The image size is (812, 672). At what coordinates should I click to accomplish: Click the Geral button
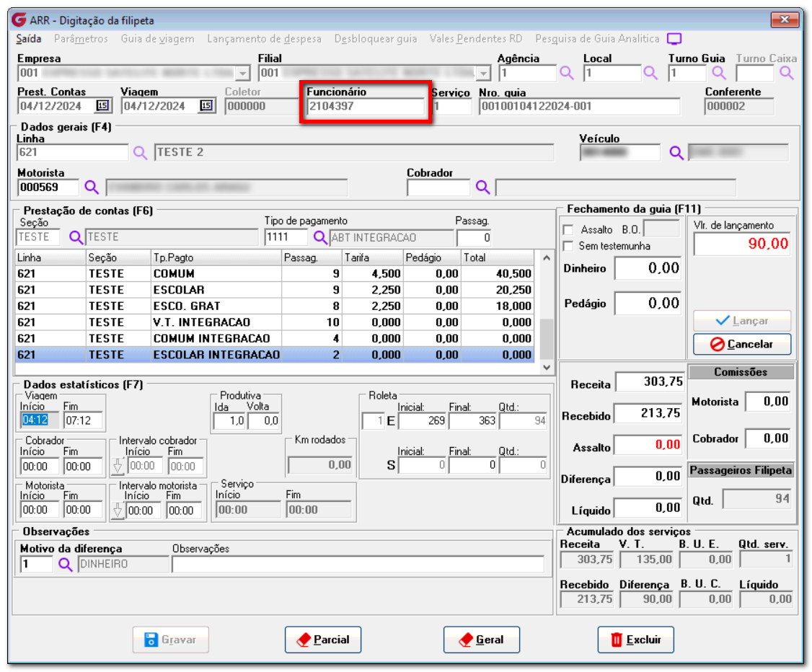point(481,640)
